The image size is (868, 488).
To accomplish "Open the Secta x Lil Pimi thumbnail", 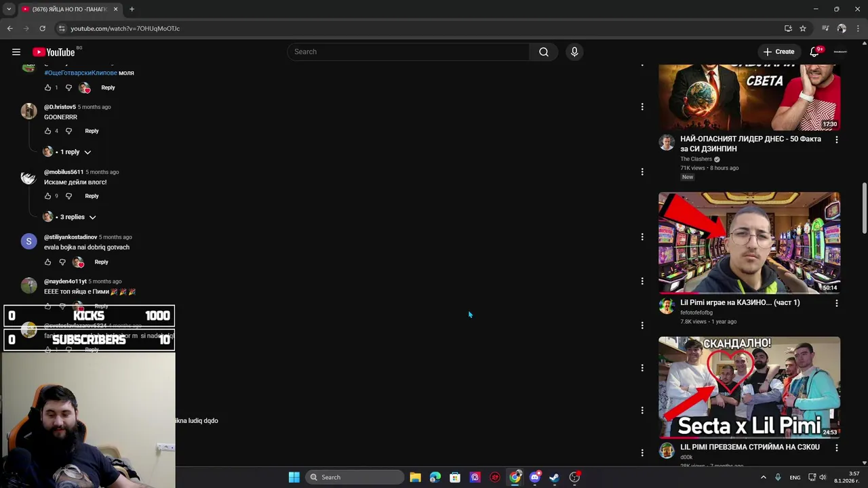I will 749,387.
